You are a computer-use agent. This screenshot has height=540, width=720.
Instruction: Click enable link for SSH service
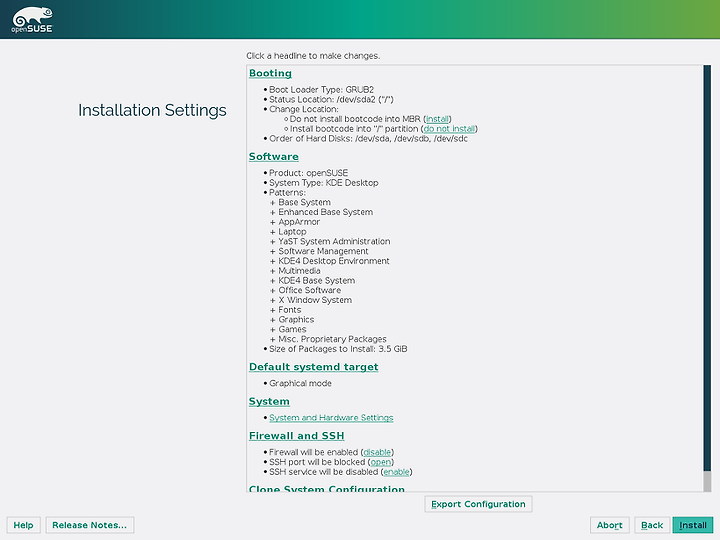click(396, 472)
